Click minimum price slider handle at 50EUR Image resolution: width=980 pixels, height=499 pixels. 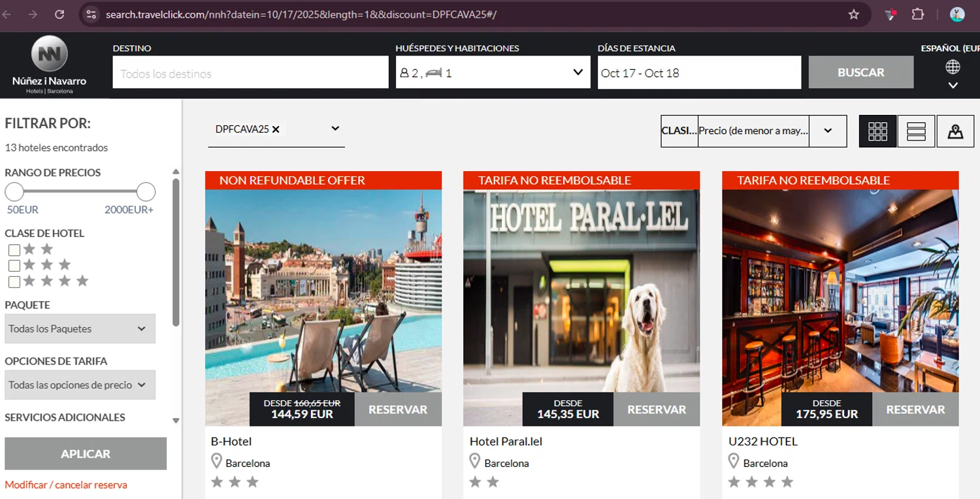pos(14,192)
